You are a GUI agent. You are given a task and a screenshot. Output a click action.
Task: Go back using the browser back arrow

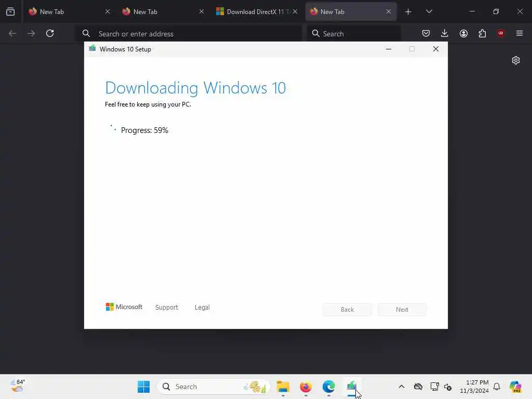12,33
